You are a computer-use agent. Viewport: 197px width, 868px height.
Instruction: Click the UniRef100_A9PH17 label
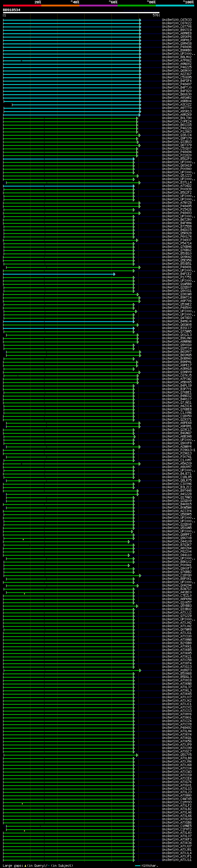(x=177, y=40)
